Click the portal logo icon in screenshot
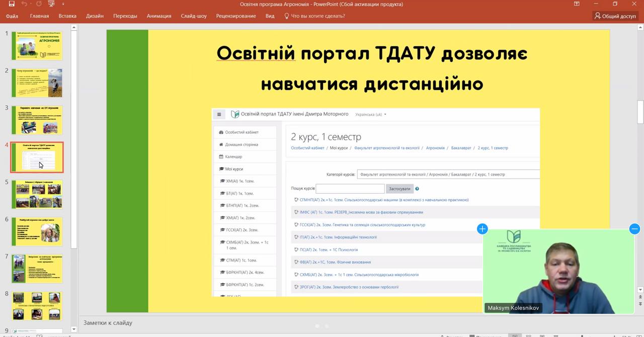 click(x=235, y=114)
